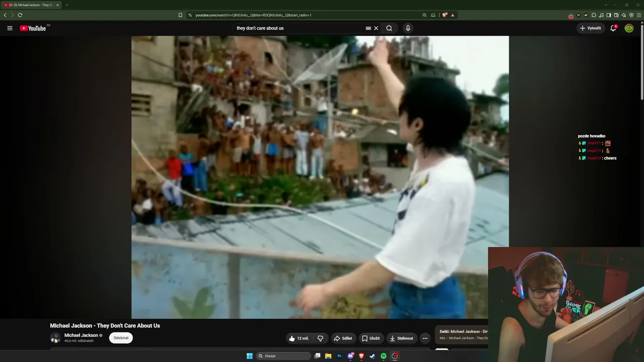Click the '40,4 mil. odběratelů' subscriber count
The width and height of the screenshot is (644, 362).
79,341
